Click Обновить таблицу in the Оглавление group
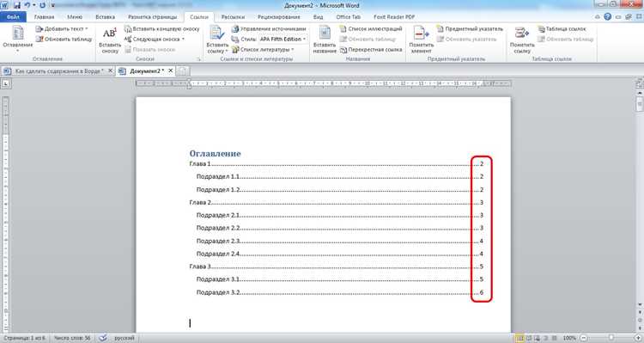This screenshot has height=343, width=644. point(64,39)
